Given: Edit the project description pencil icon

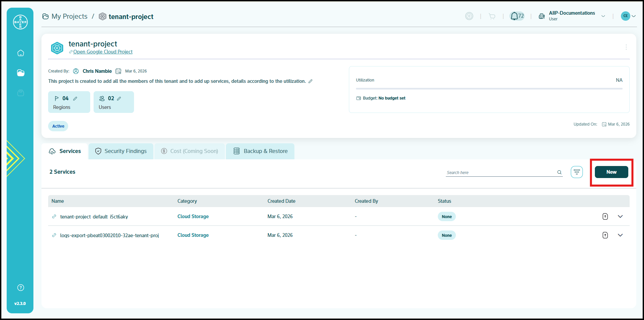Looking at the screenshot, I should (310, 82).
